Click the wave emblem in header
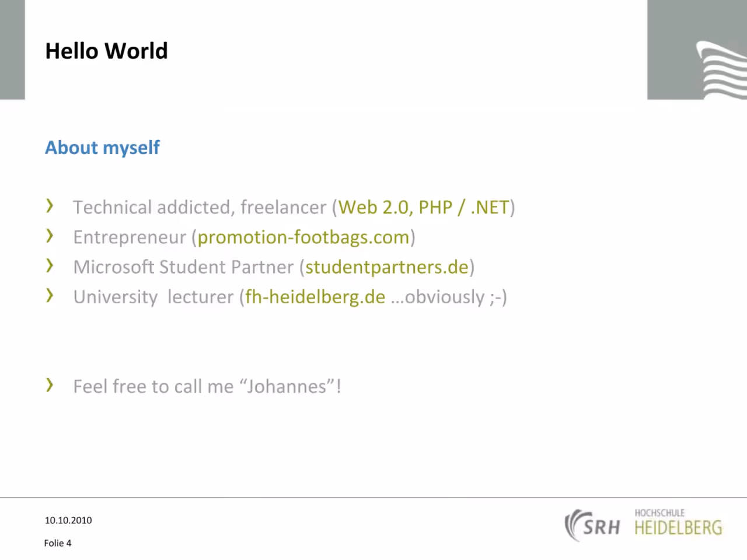747x560 pixels. point(721,70)
